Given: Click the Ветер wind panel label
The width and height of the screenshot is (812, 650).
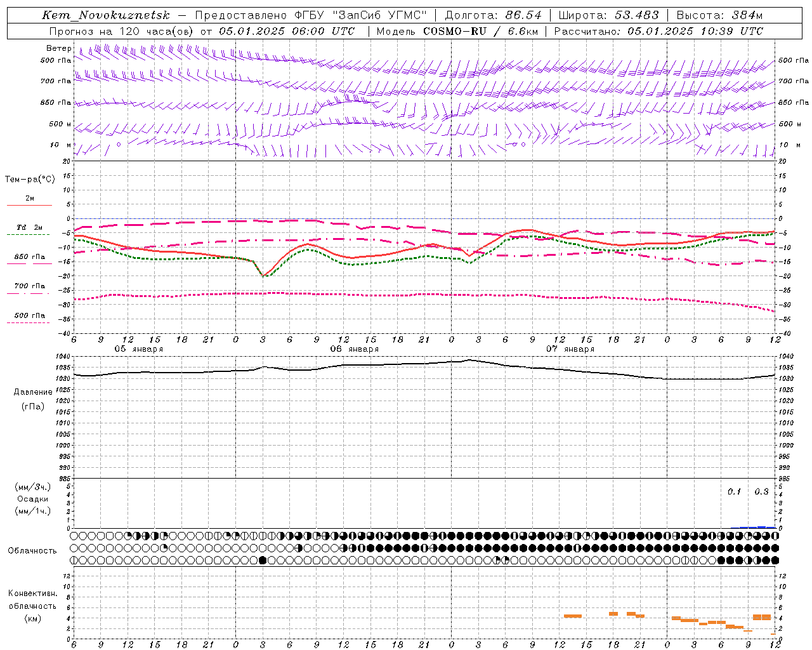Looking at the screenshot, I should point(58,48).
